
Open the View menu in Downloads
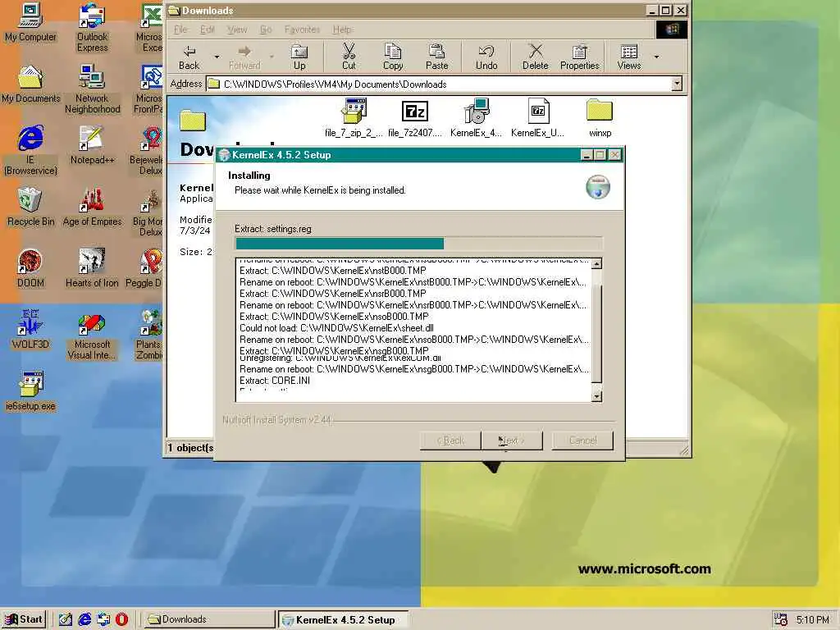click(x=237, y=30)
